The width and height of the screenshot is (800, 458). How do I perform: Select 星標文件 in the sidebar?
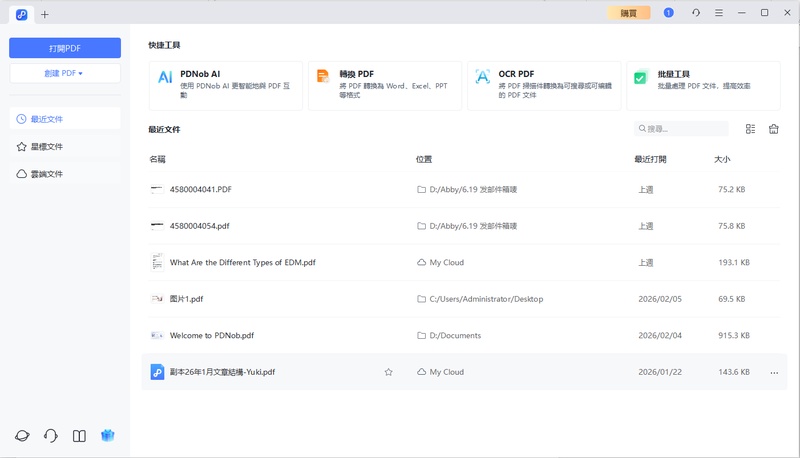[x=65, y=146]
